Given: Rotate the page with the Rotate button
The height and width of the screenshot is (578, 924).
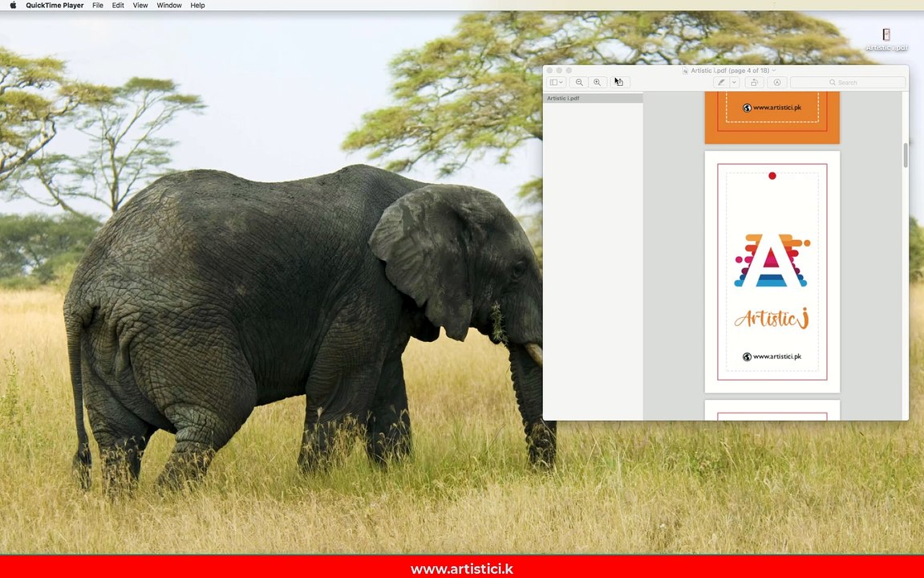Looking at the screenshot, I should pyautogui.click(x=754, y=83).
